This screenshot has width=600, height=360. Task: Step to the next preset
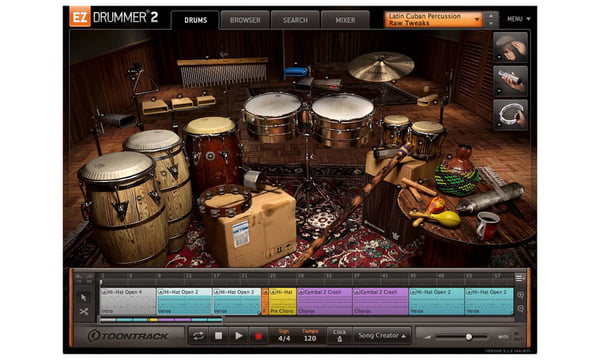point(491,24)
